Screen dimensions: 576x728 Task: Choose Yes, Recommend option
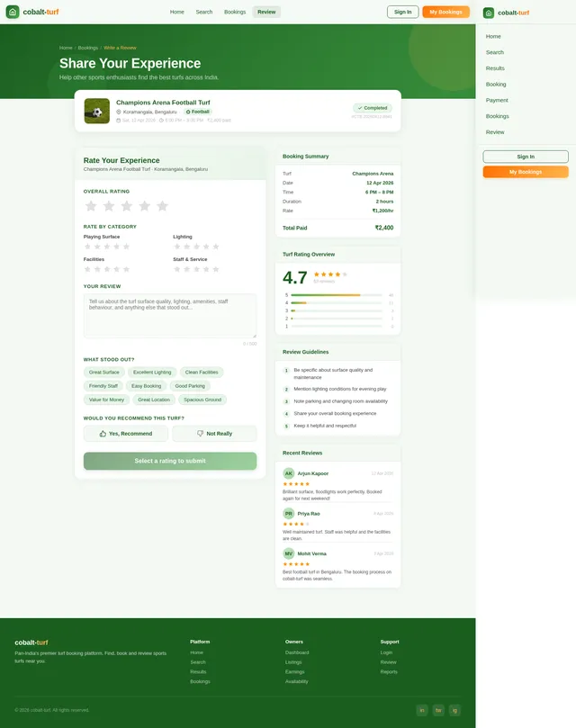(x=125, y=434)
